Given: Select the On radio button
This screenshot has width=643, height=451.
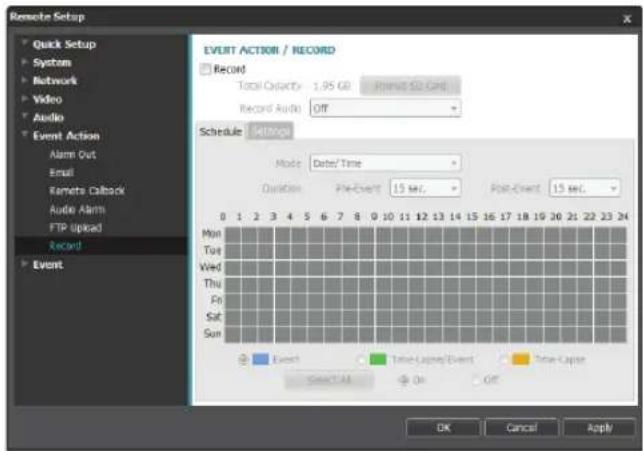Looking at the screenshot, I should pyautogui.click(x=404, y=380).
